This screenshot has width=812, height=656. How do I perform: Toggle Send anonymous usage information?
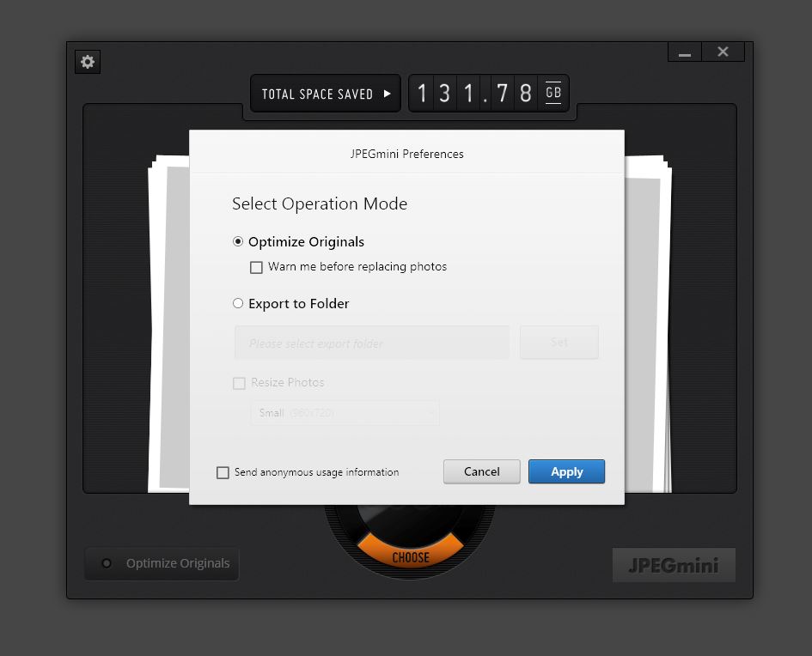223,472
